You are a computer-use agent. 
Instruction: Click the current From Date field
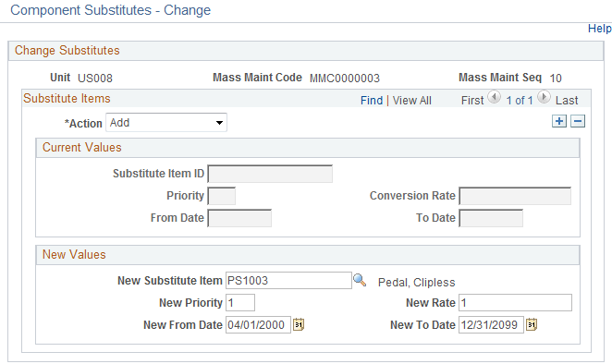pyautogui.click(x=239, y=218)
